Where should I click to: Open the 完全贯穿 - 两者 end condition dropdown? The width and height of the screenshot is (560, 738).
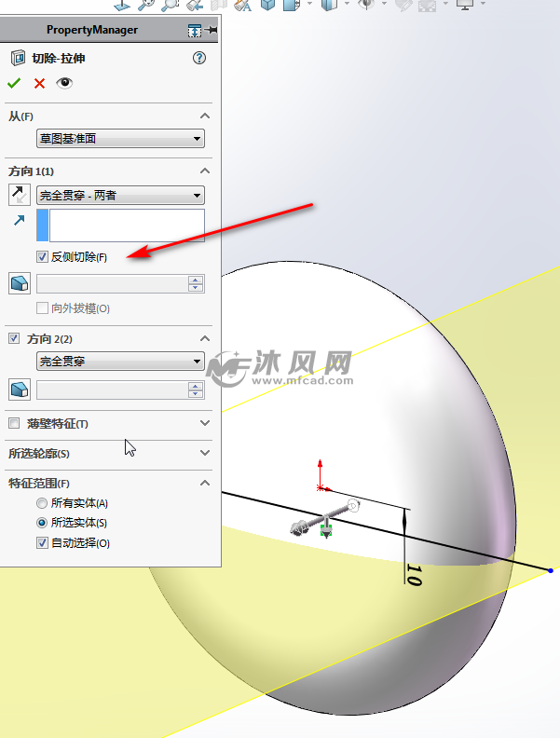click(x=120, y=196)
